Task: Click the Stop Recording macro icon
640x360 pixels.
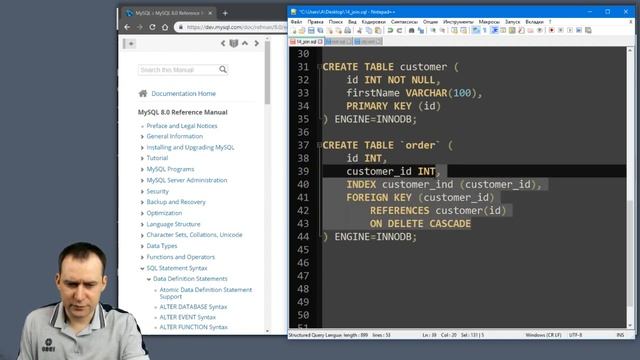Action: point(561,30)
